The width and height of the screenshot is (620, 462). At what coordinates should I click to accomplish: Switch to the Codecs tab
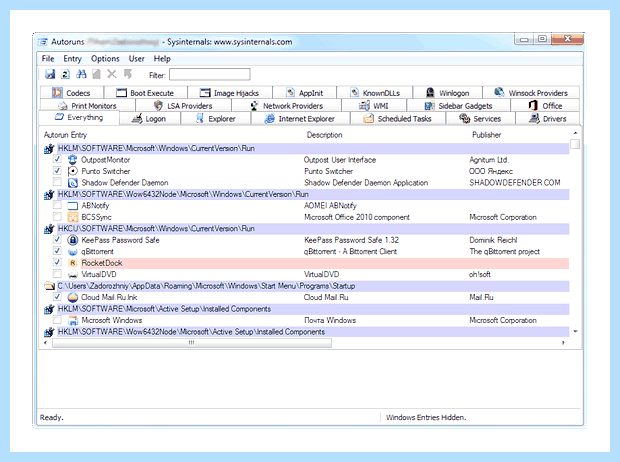pos(72,93)
